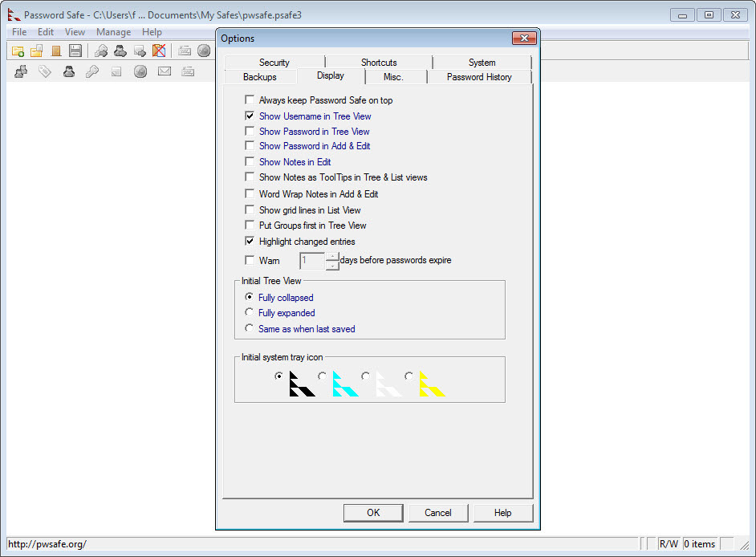Click the title tag icon in second toolbar

45,72
